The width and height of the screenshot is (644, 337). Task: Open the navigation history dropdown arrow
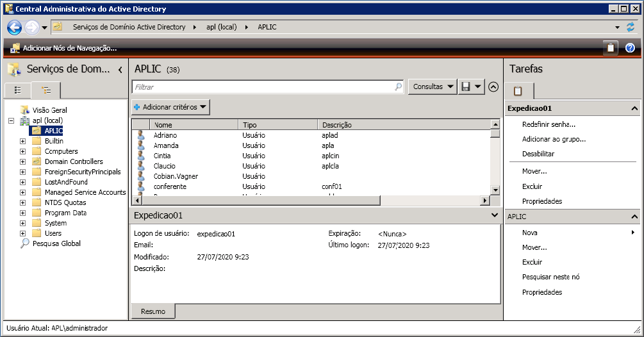pos(44,28)
